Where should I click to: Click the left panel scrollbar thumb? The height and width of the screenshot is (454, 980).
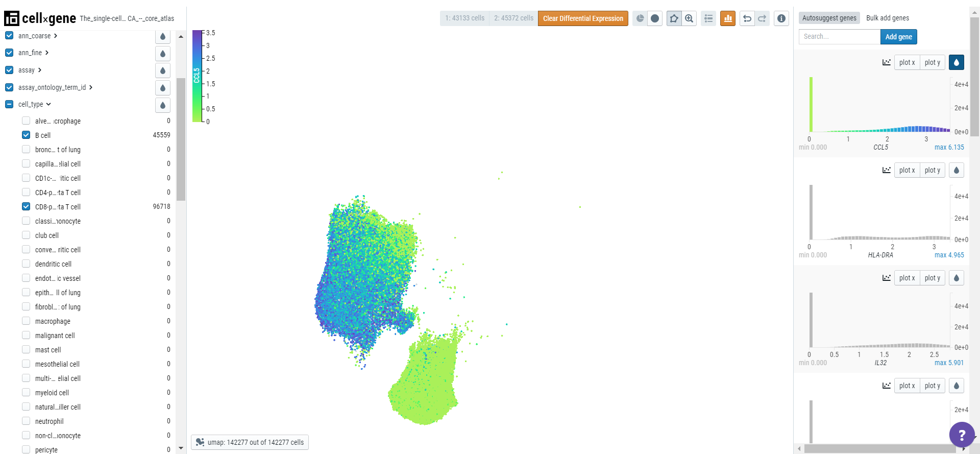[x=181, y=139]
